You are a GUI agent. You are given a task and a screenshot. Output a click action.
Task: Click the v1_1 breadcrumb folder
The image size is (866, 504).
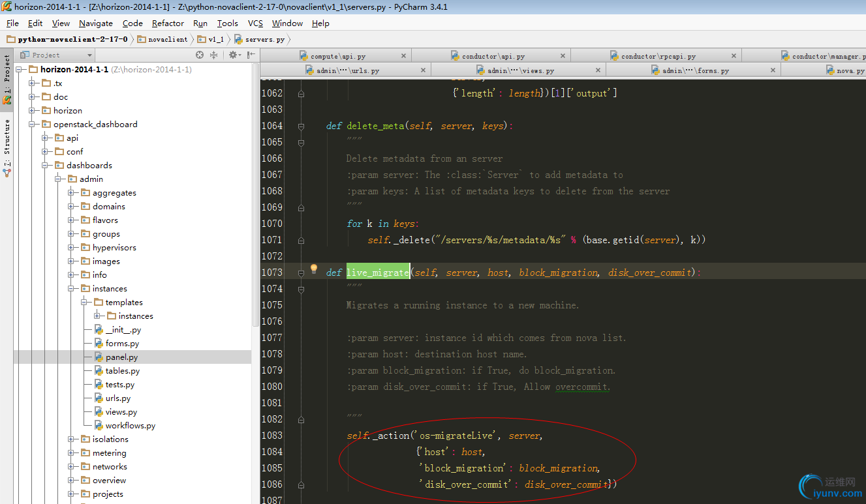click(x=215, y=39)
